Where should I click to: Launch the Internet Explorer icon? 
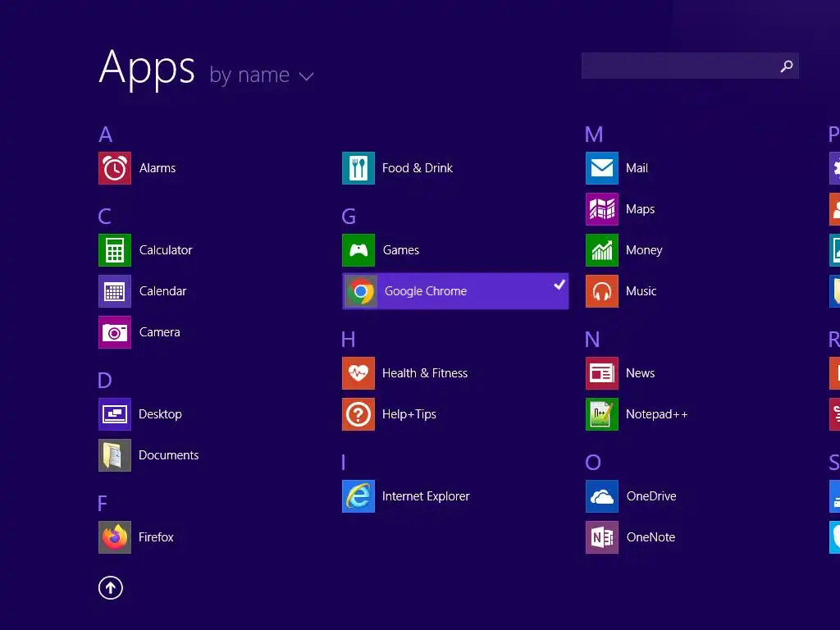tap(358, 496)
